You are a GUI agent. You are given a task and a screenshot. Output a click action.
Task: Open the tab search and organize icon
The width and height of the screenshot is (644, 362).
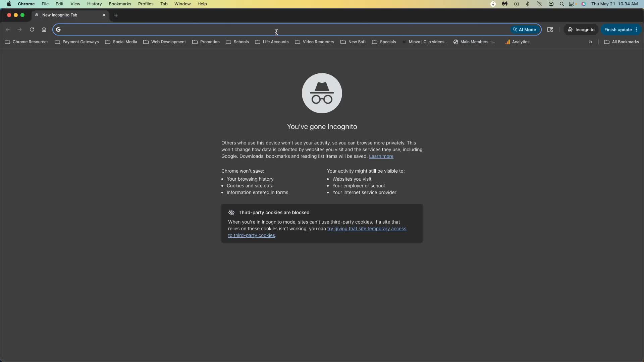click(x=550, y=29)
